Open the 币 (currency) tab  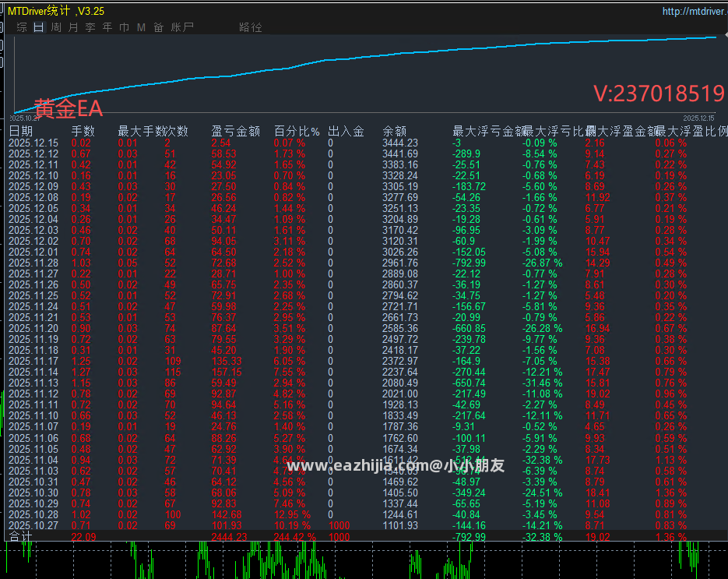coord(124,27)
